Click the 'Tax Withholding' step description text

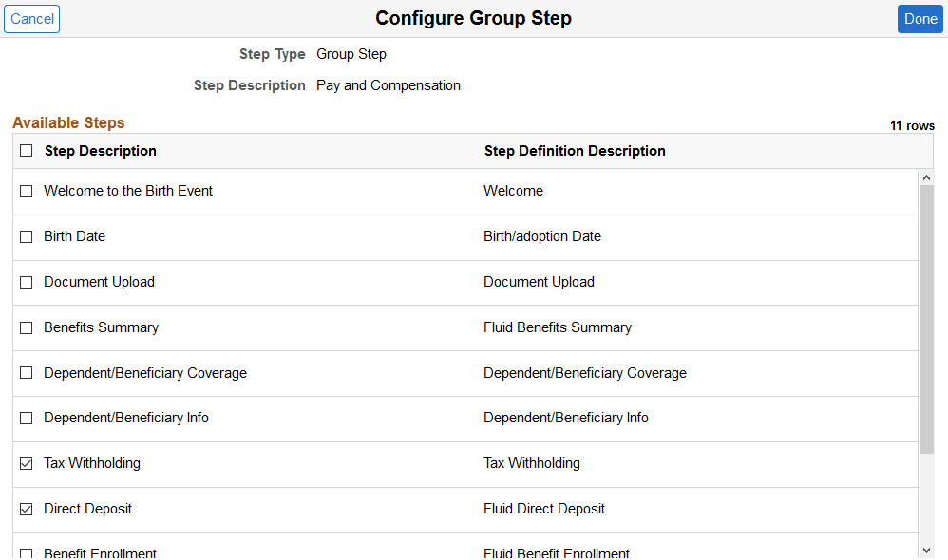pos(92,463)
